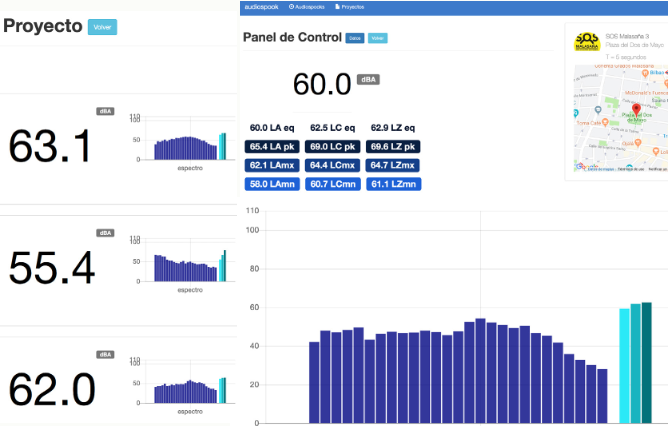Click the SOS Malasaña yellow logo
Image resolution: width=668 pixels, height=426 pixels.
pyautogui.click(x=587, y=42)
